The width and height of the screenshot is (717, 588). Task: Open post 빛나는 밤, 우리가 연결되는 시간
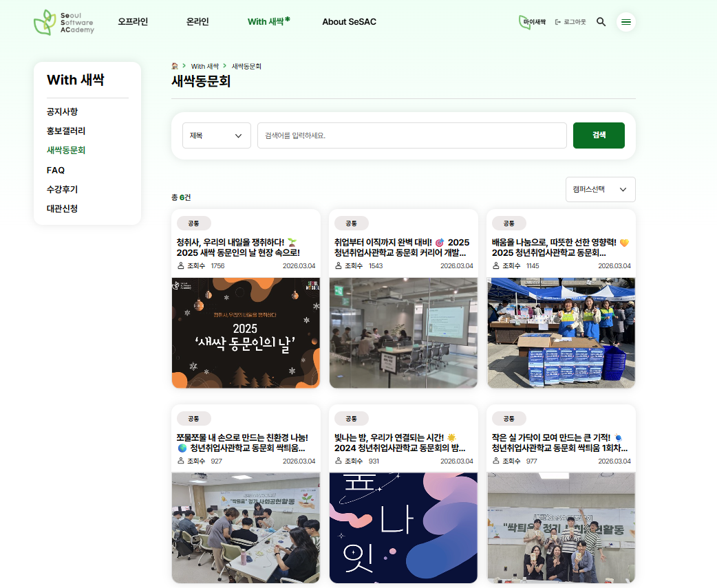tap(400, 443)
